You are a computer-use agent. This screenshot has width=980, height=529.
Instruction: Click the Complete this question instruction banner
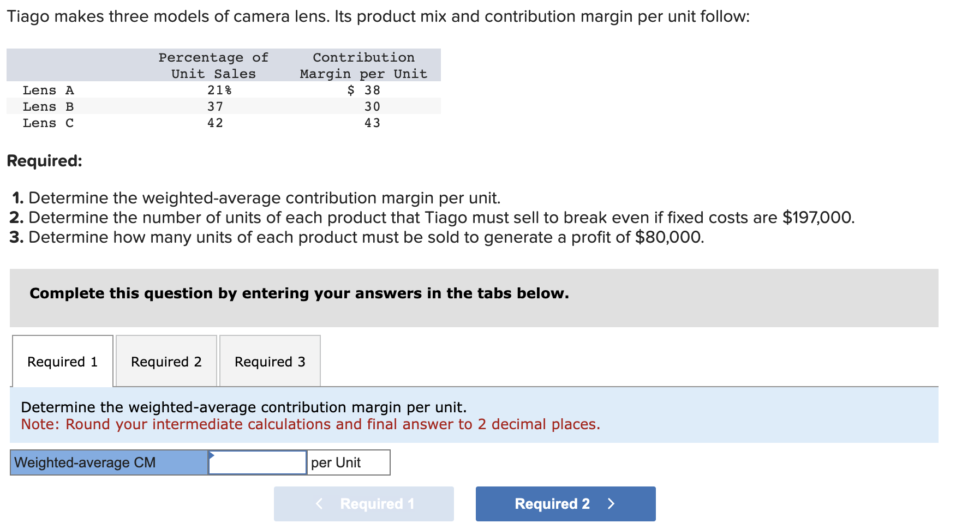pyautogui.click(x=299, y=293)
